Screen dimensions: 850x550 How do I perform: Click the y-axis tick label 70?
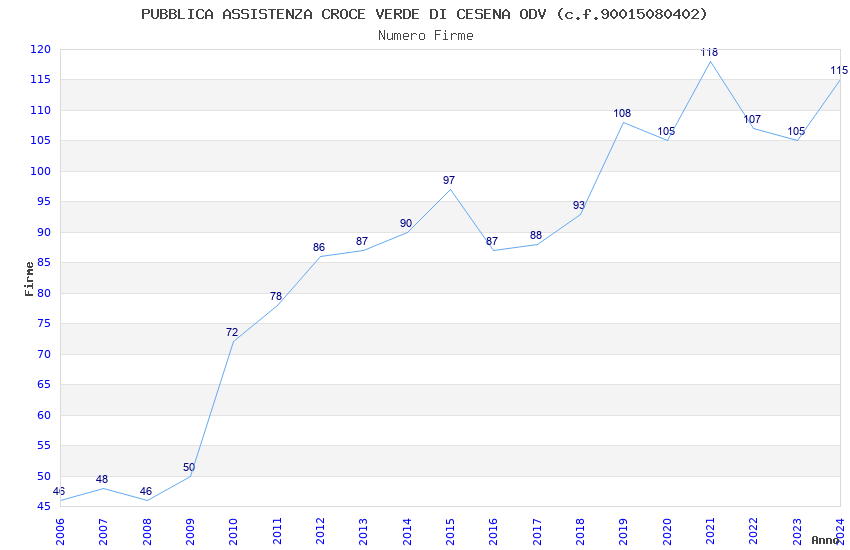[44, 354]
